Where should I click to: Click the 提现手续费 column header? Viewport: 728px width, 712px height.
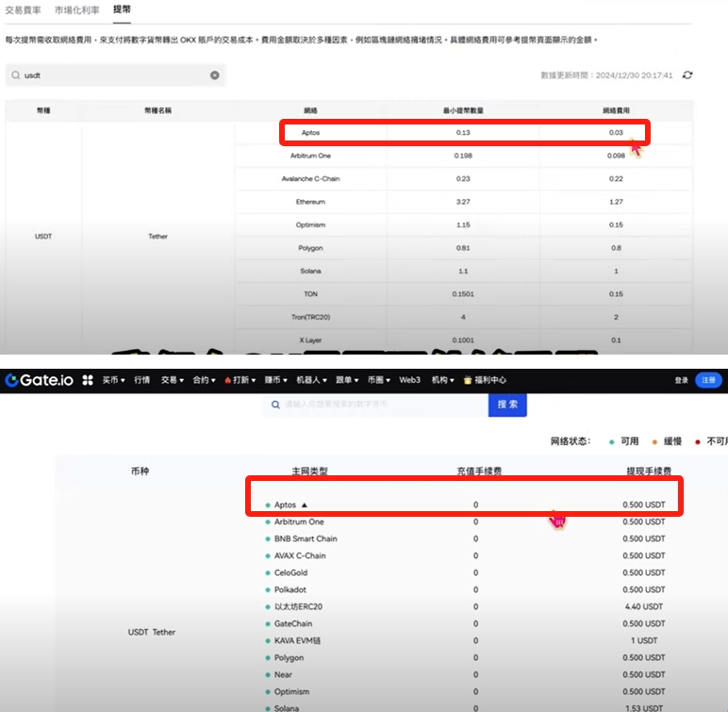(649, 471)
